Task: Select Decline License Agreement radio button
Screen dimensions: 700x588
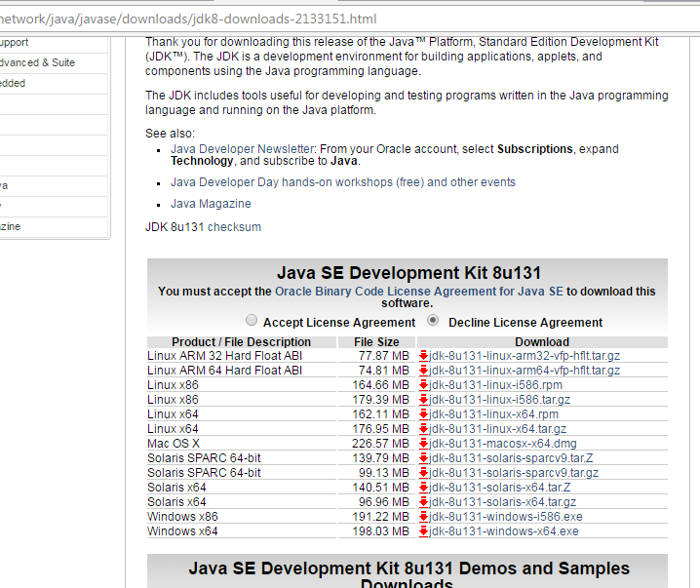Action: tap(433, 321)
